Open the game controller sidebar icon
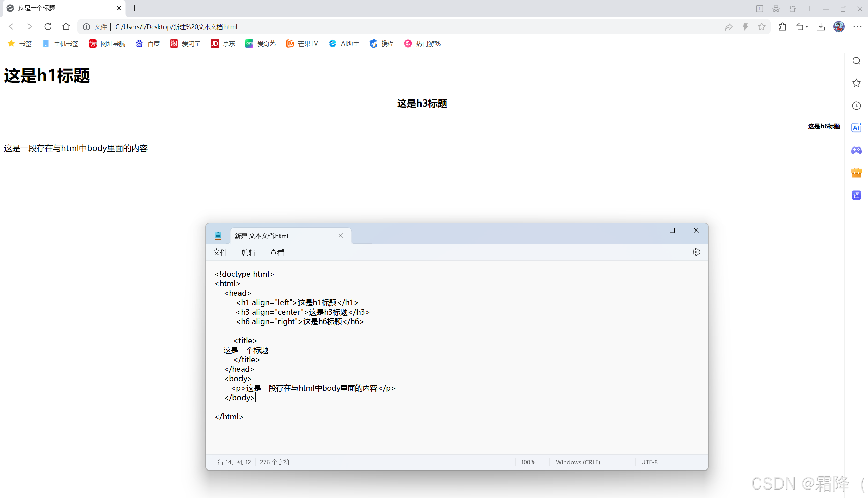 [x=856, y=150]
